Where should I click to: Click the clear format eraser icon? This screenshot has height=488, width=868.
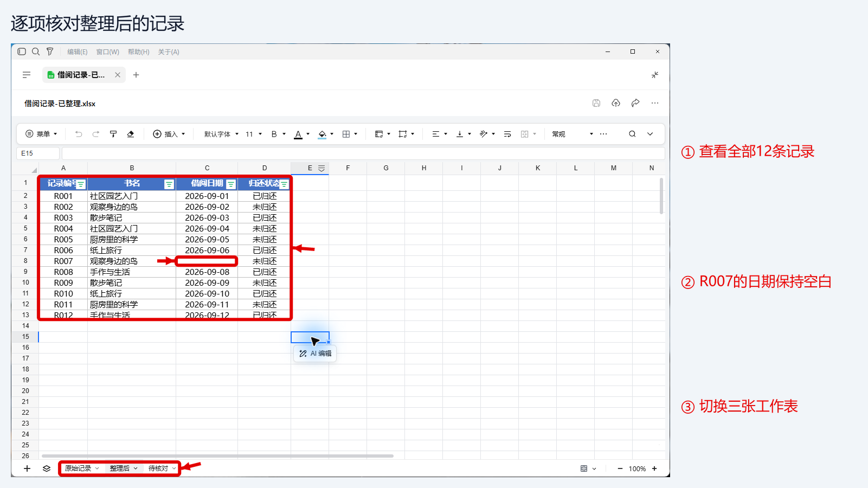[131, 134]
